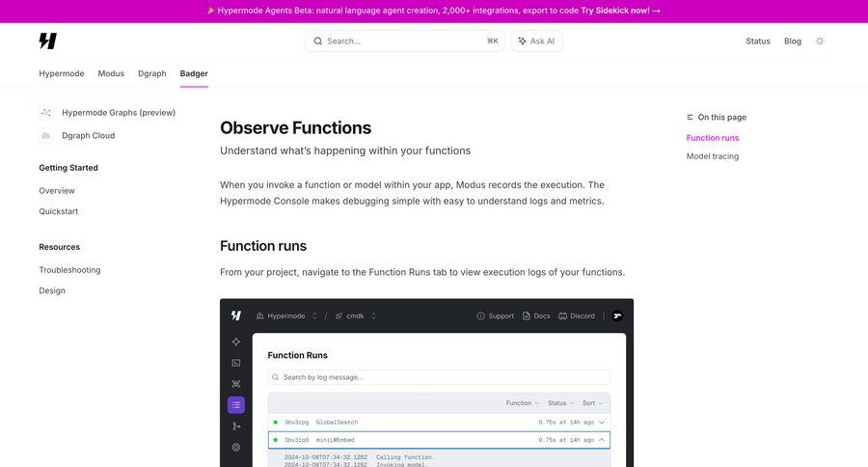Expand the GlobalSearch run row chevron

click(602, 422)
